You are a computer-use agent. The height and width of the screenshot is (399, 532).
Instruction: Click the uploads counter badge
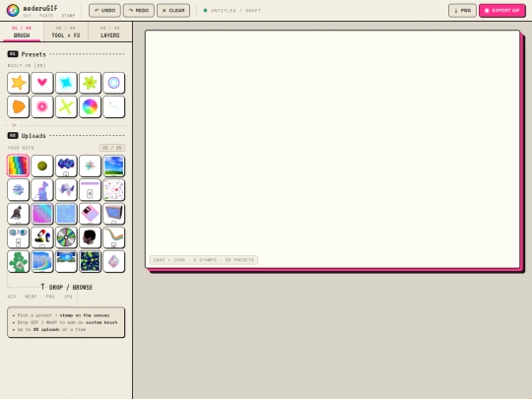click(x=112, y=148)
